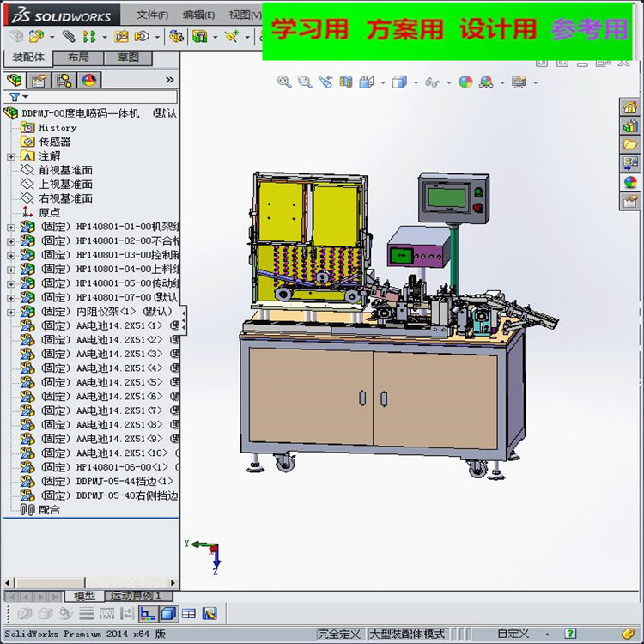644x644 pixels.
Task: Open SolidWorks Resources home icon in task pane
Action: [x=629, y=107]
